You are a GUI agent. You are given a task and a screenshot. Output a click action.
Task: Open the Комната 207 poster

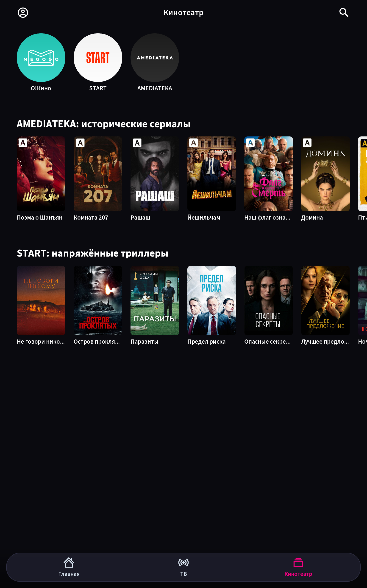pyautogui.click(x=98, y=174)
